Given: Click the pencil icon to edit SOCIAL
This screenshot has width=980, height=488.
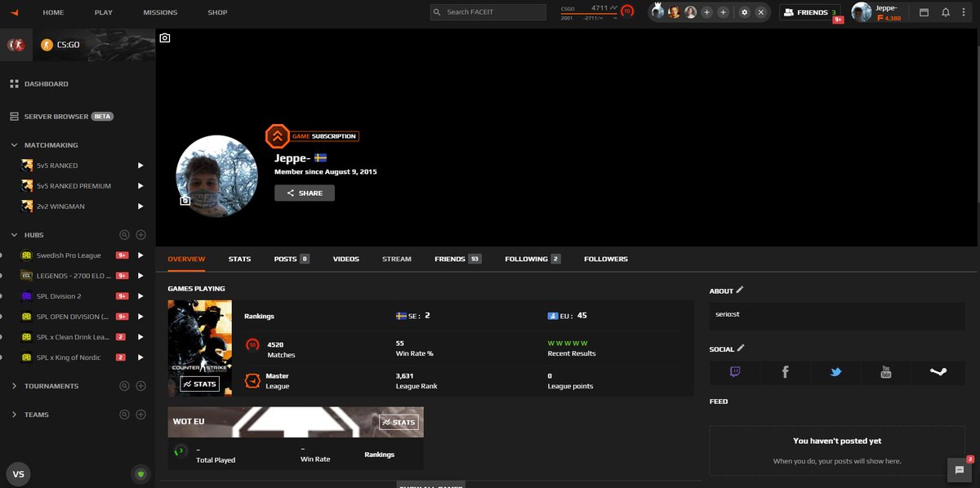Looking at the screenshot, I should [x=741, y=348].
